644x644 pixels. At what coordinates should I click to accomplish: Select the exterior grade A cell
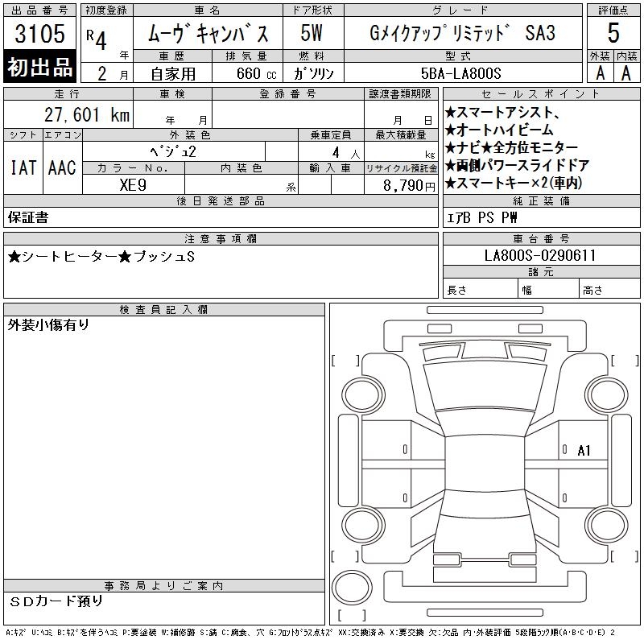coord(600,73)
